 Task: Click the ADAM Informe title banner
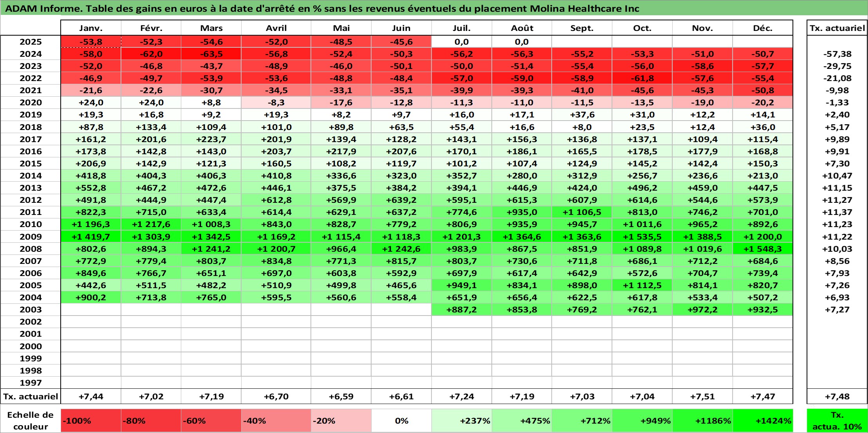434,8
